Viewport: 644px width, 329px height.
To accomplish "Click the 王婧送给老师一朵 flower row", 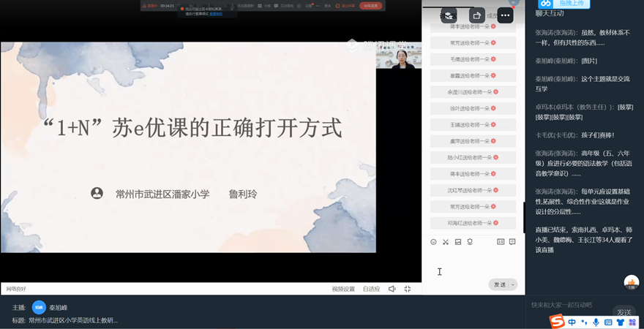I will tap(473, 125).
